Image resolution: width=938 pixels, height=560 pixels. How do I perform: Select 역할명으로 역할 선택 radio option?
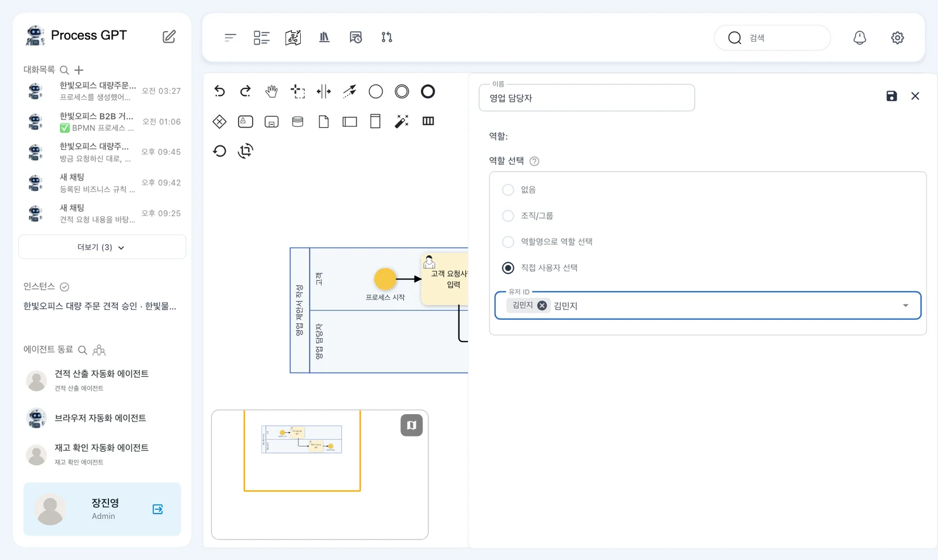point(508,242)
